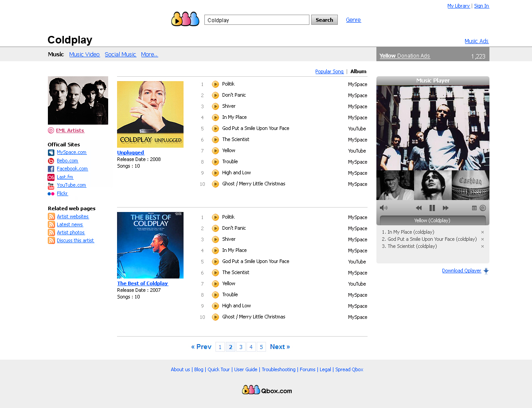532x408 pixels.
Task: Click RSS icon next to Discuss this artist
Action: (x=51, y=240)
